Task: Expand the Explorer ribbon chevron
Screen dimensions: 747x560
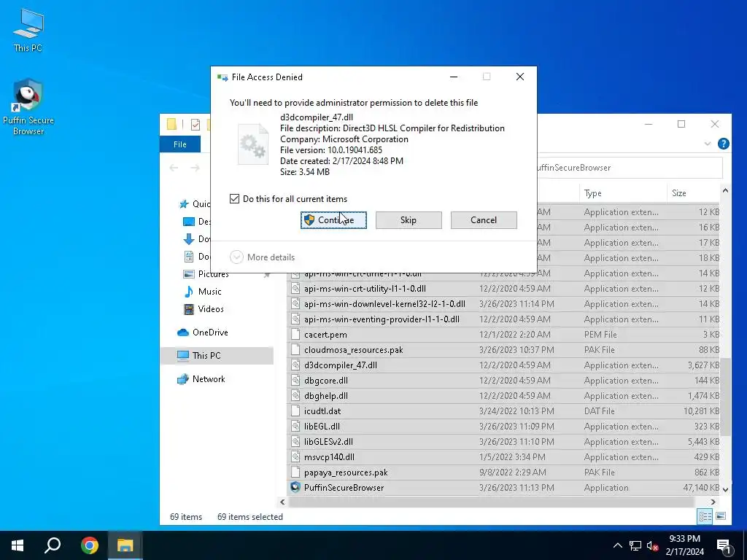Action: pos(708,144)
